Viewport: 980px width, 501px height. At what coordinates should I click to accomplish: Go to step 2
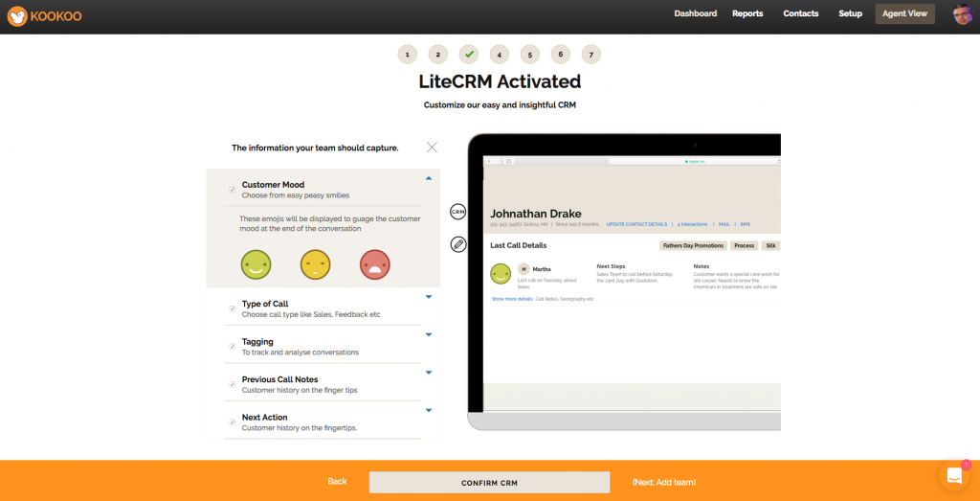(x=438, y=55)
